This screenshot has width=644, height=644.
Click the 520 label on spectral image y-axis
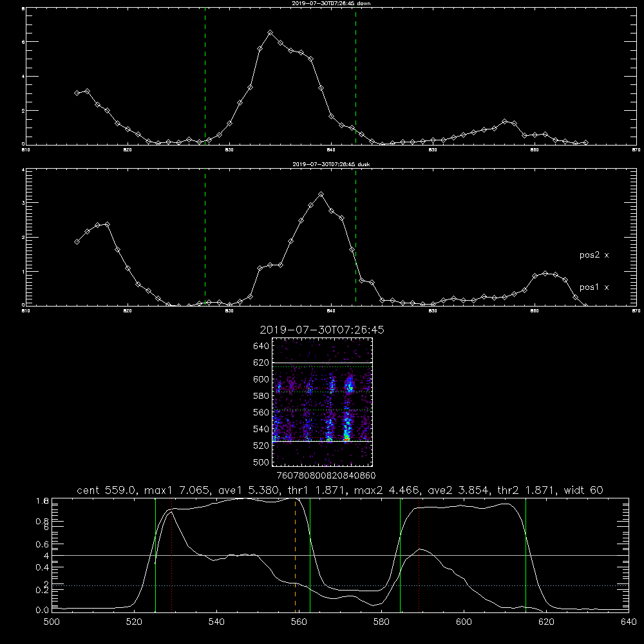(x=261, y=446)
